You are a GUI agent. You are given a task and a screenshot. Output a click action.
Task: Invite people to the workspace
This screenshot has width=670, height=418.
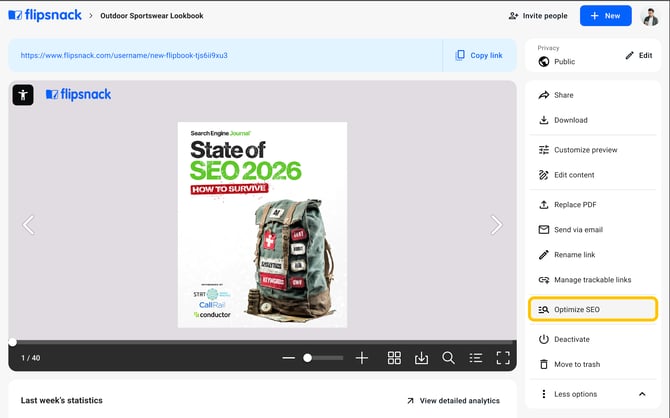click(x=538, y=16)
